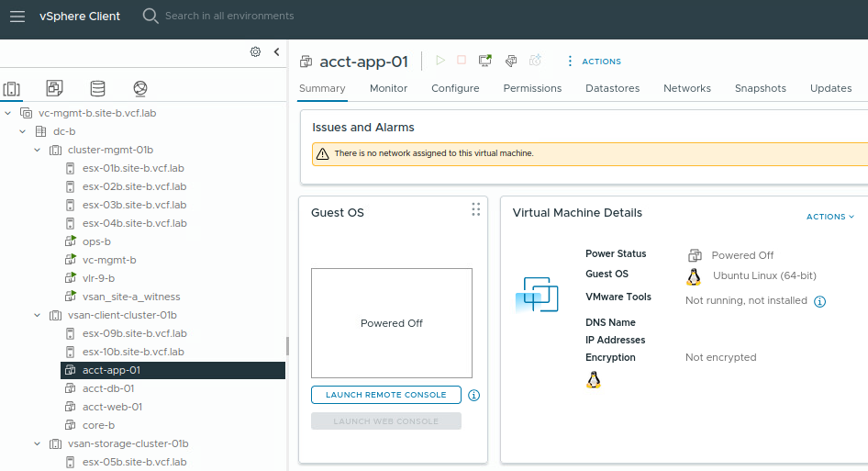Image resolution: width=868 pixels, height=471 pixels.
Task: Click Launch Remote Console button
Action: pos(385,395)
